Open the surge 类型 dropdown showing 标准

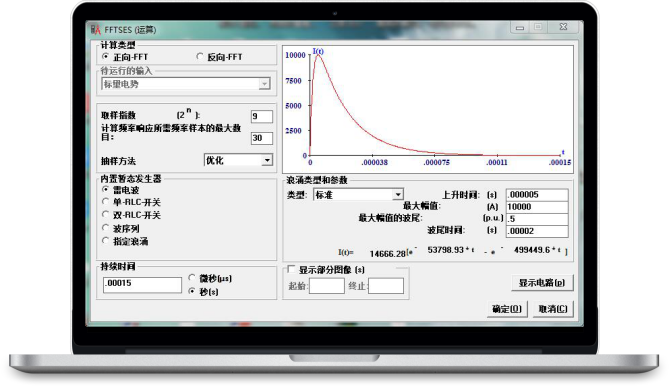(x=358, y=195)
